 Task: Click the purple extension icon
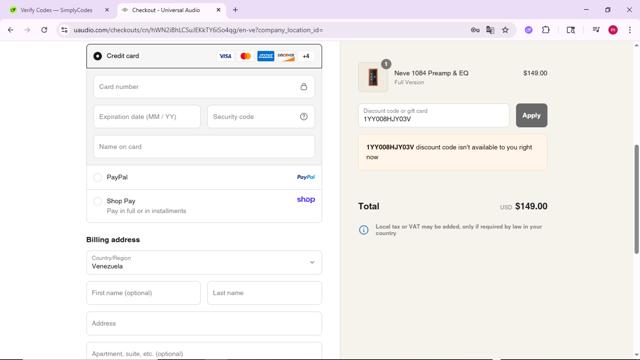[x=529, y=30]
